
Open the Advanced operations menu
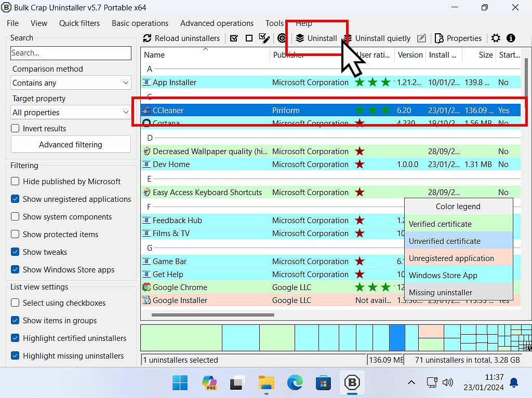(217, 23)
